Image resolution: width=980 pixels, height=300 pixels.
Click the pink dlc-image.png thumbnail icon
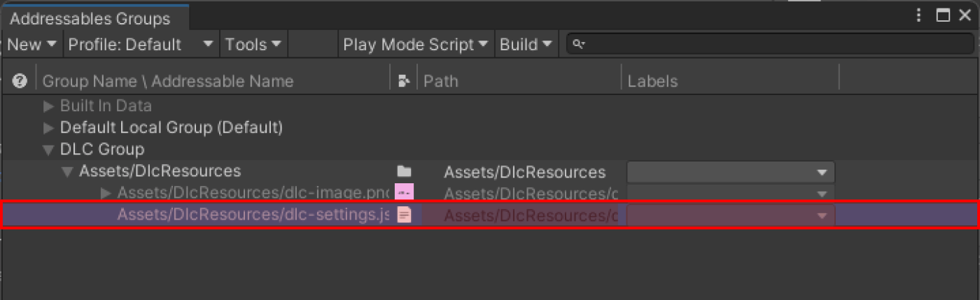tap(404, 192)
